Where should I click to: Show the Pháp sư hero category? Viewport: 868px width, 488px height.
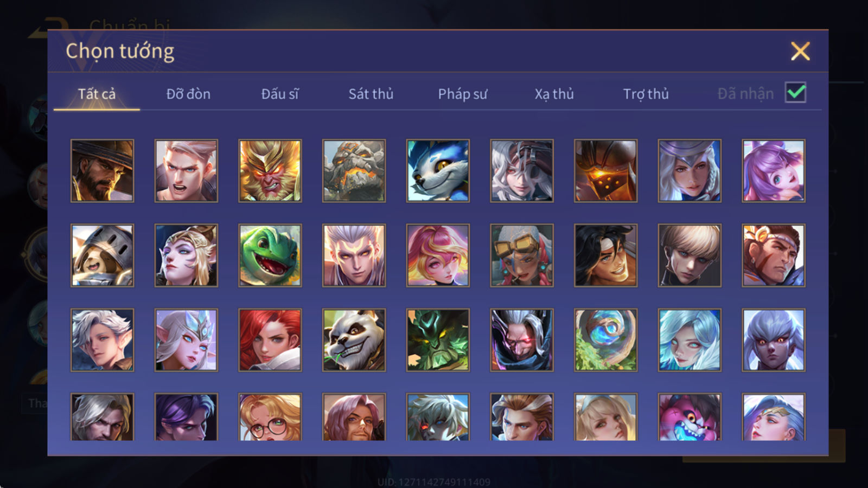pyautogui.click(x=463, y=94)
